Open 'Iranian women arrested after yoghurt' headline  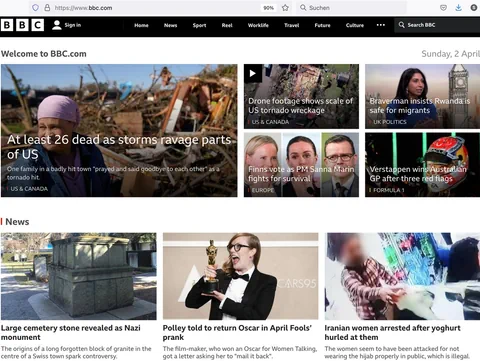[393, 333]
